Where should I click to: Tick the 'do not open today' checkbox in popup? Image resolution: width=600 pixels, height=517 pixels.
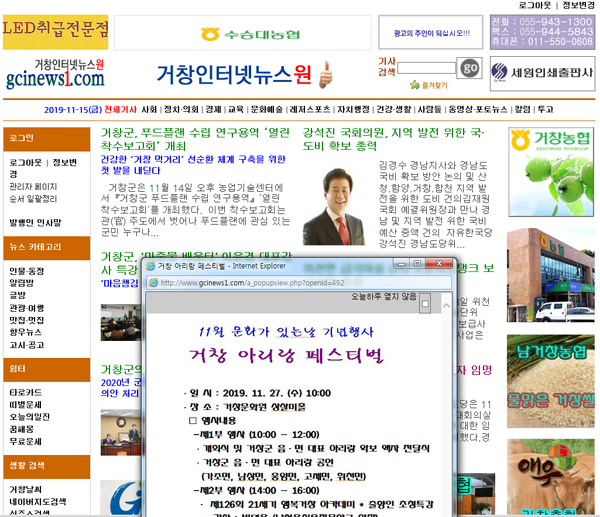(425, 304)
